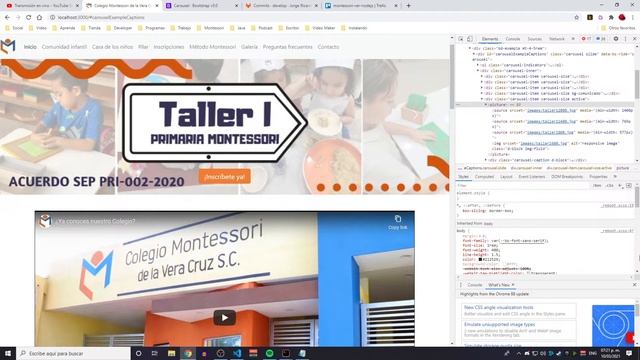Select the Layout pane tab
Viewport: 640px width, 360px height.
(506, 177)
